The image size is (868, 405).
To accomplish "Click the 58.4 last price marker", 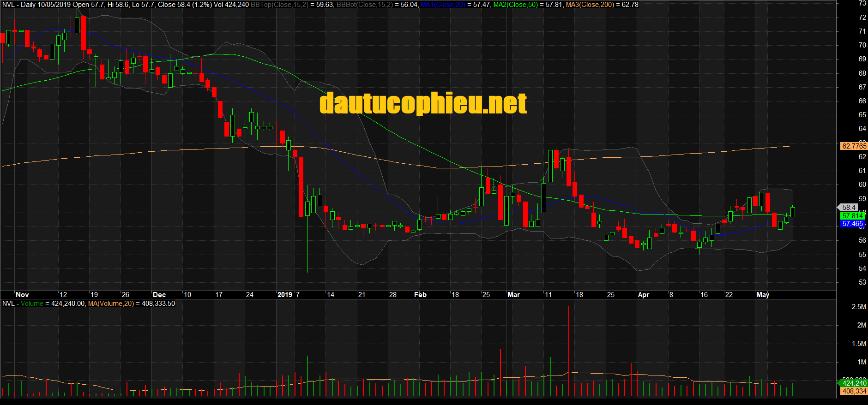I will click(849, 208).
